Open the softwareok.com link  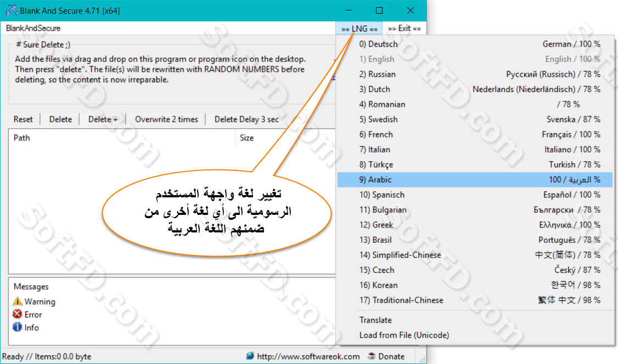pyautogui.click(x=308, y=356)
